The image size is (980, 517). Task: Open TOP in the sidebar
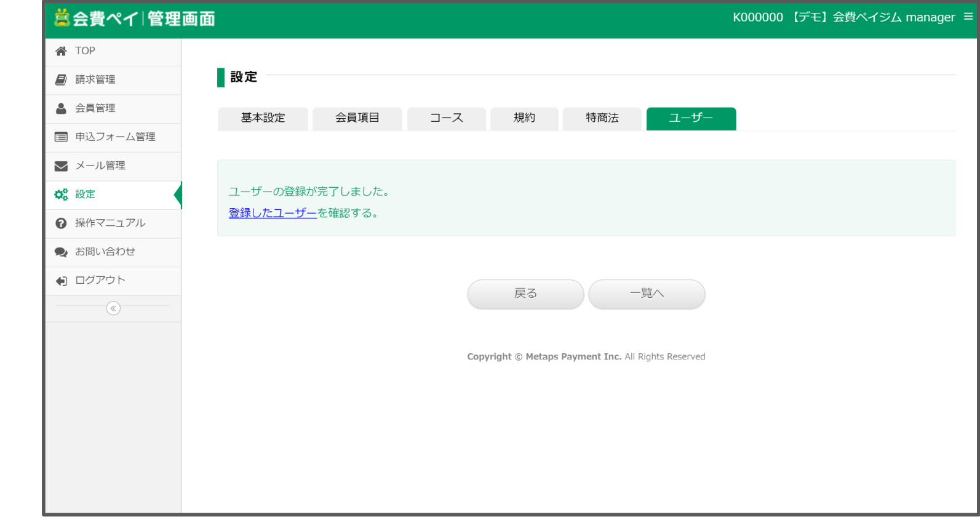(x=113, y=52)
